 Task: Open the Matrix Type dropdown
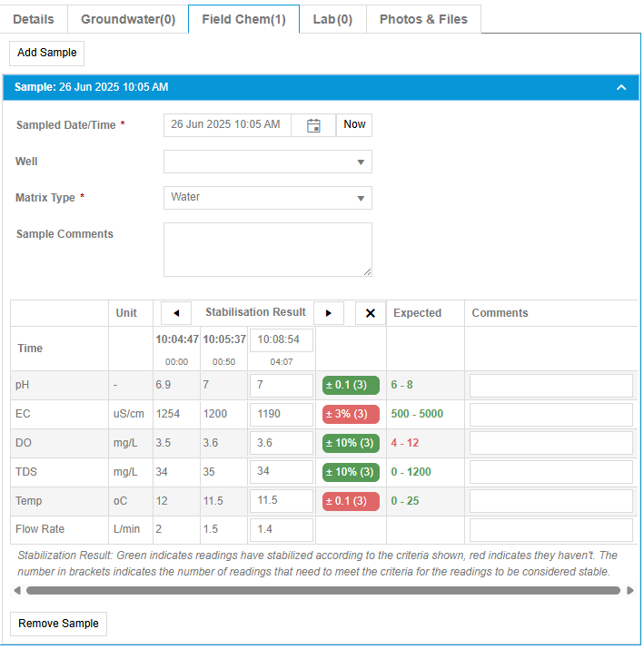(268, 198)
